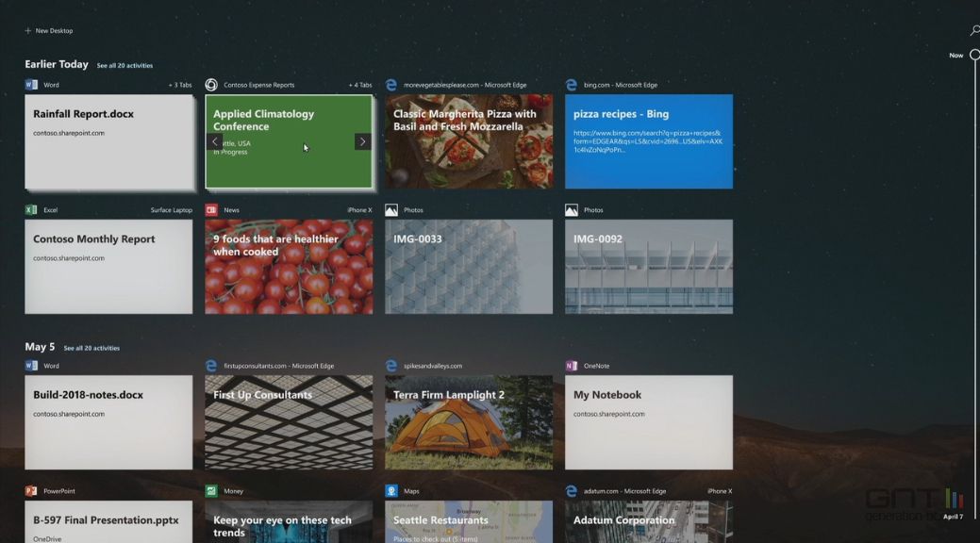The width and height of the screenshot is (980, 543).
Task: Click the Now handle on the timeline slider
Action: (x=975, y=55)
